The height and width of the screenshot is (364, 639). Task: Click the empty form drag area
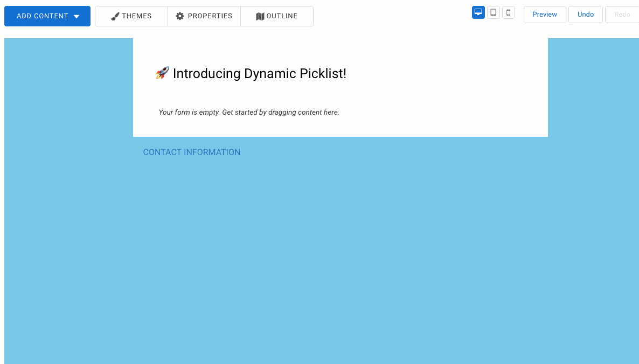(248, 112)
